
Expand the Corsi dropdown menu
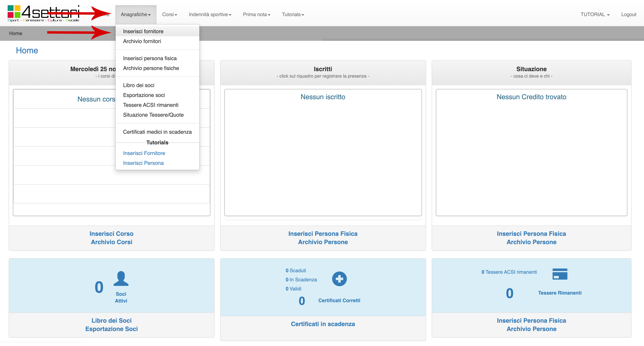[x=169, y=14]
